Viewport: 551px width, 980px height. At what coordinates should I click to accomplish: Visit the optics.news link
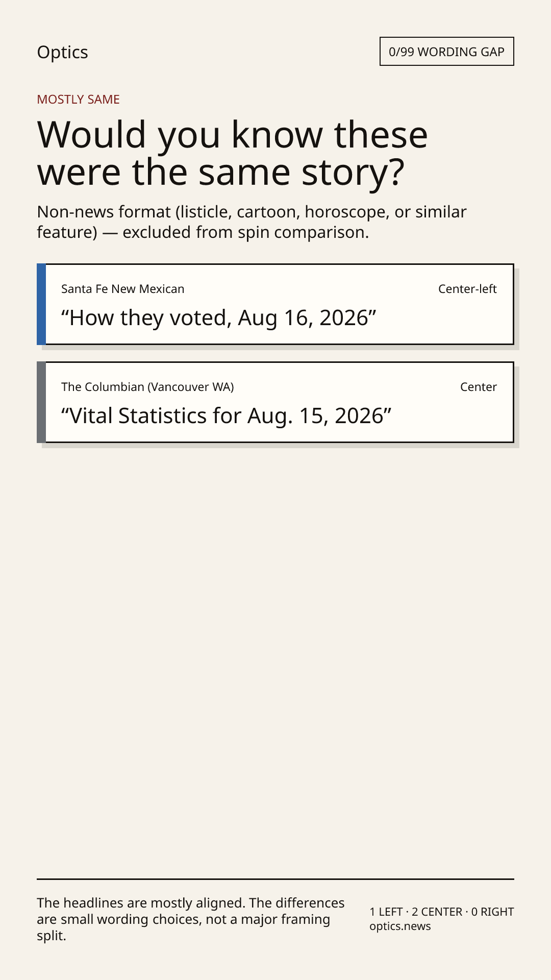click(400, 926)
